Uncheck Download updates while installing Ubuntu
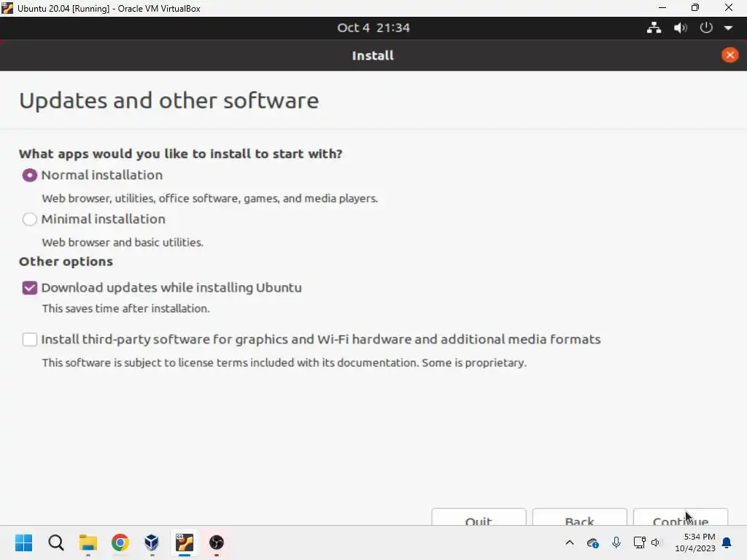 [x=29, y=287]
